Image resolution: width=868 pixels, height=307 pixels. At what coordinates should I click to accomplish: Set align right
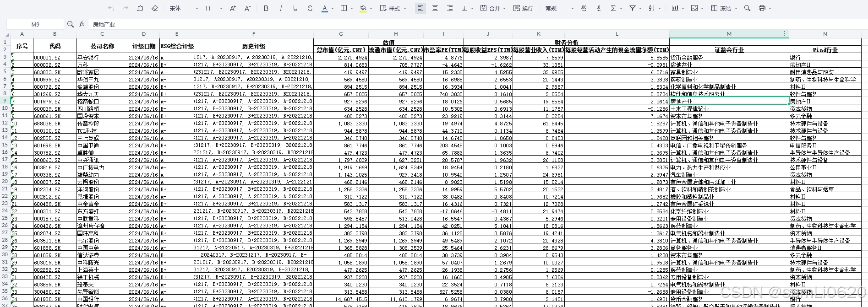coord(450,8)
